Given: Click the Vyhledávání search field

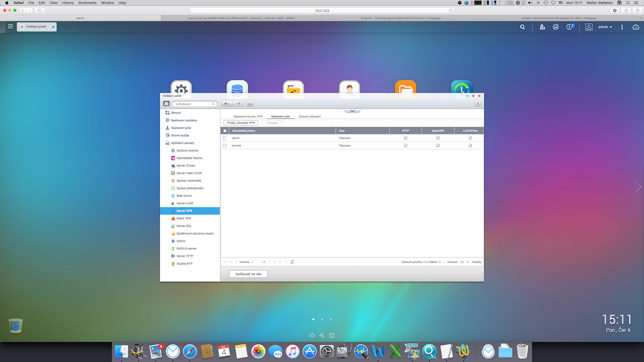Looking at the screenshot, I should coord(193,104).
